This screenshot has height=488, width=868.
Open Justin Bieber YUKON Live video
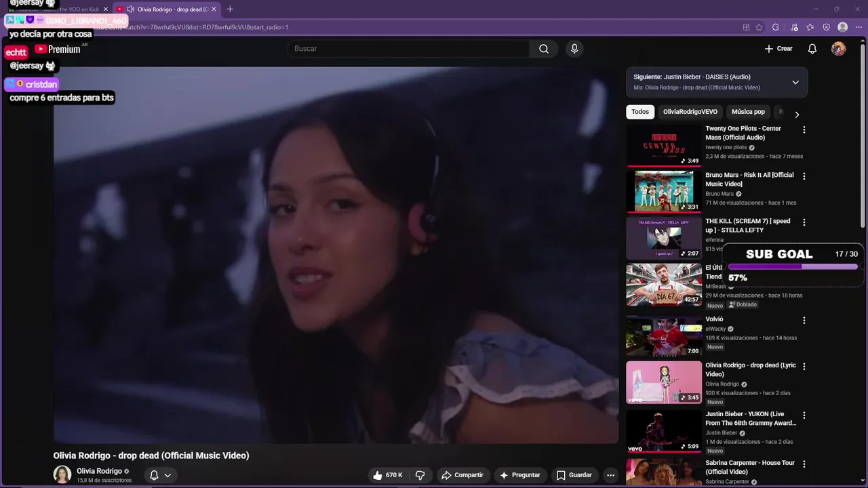(664, 431)
